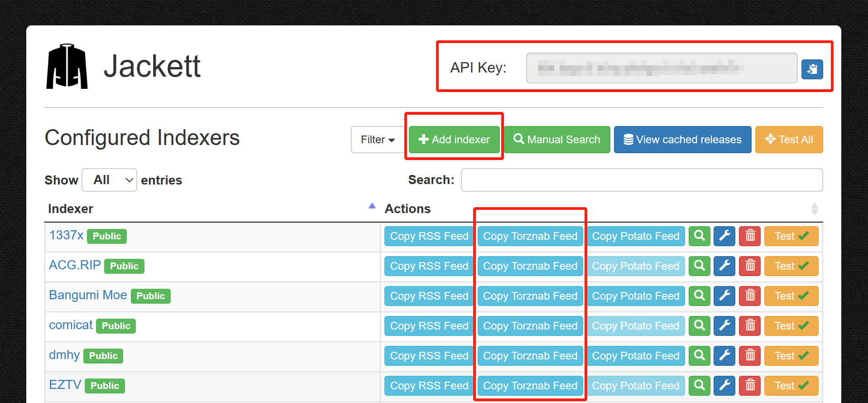Screen dimensions: 868x403
Task: Copy RSS Feed for dmhy
Action: [429, 356]
